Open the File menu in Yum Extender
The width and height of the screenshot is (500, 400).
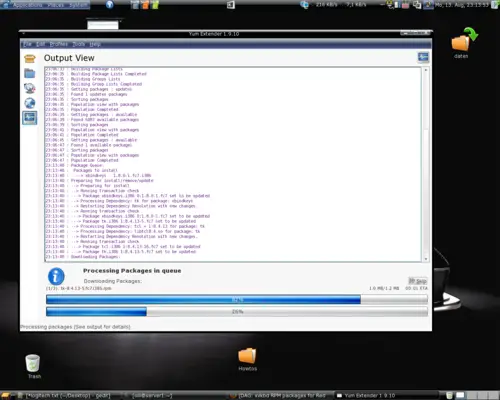[27, 44]
